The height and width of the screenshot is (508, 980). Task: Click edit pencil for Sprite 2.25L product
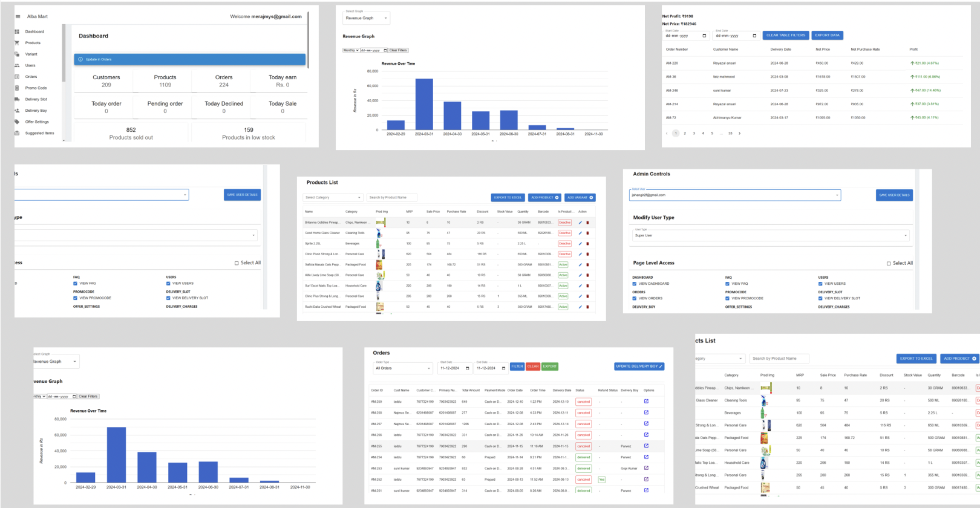click(580, 244)
